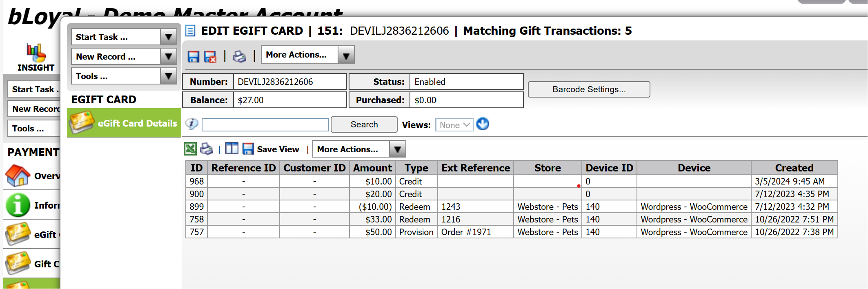Image resolution: width=868 pixels, height=289 pixels.
Task: Print the transactions grid
Action: point(207,149)
